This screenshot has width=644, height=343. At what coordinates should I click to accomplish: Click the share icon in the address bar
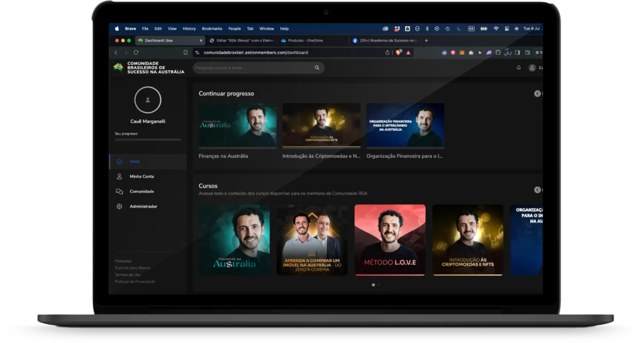(387, 53)
